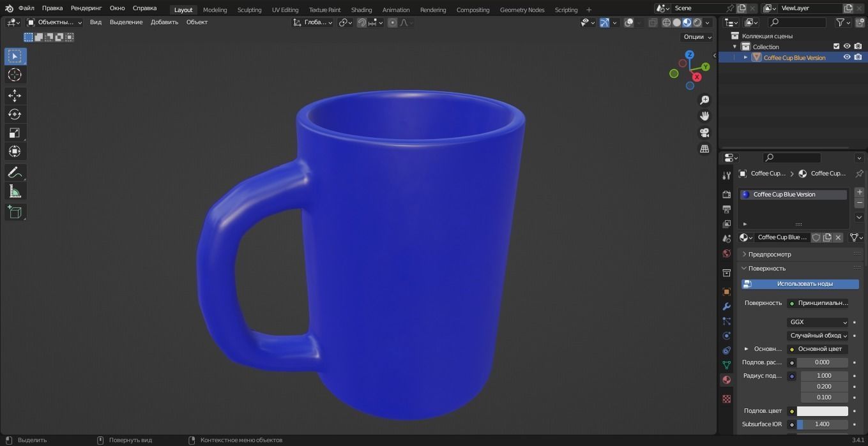Image resolution: width=868 pixels, height=446 pixels.
Task: Open Object Data mesh properties tab
Action: pyautogui.click(x=726, y=365)
